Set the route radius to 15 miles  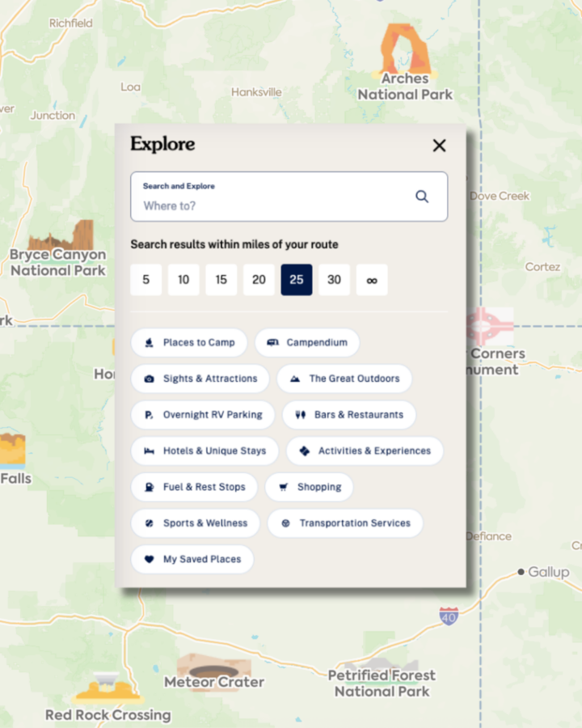click(x=221, y=280)
